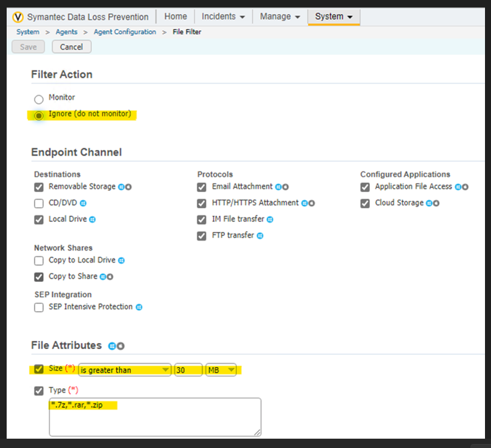
Task: Click Windows icon next to SEP Intensive Protection
Action: [139, 307]
